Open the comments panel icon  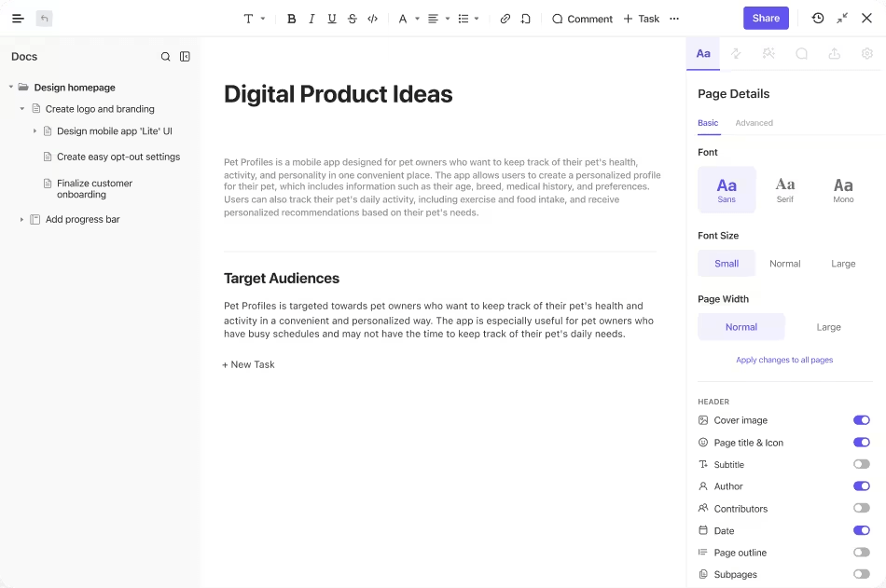click(801, 54)
